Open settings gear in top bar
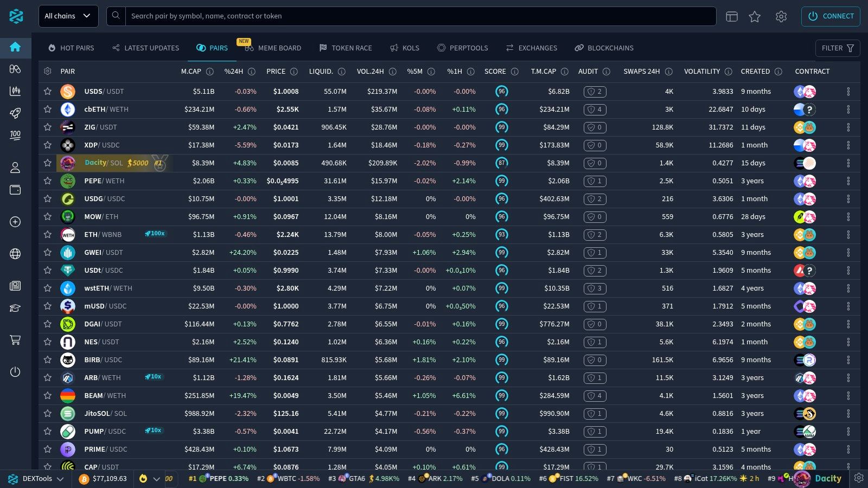868x488 pixels. point(781,16)
